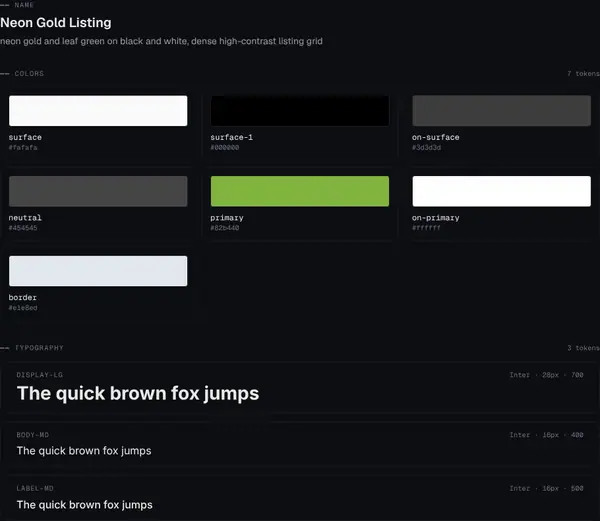Click the hex value under border
This screenshot has height=521, width=600.
coord(23,308)
